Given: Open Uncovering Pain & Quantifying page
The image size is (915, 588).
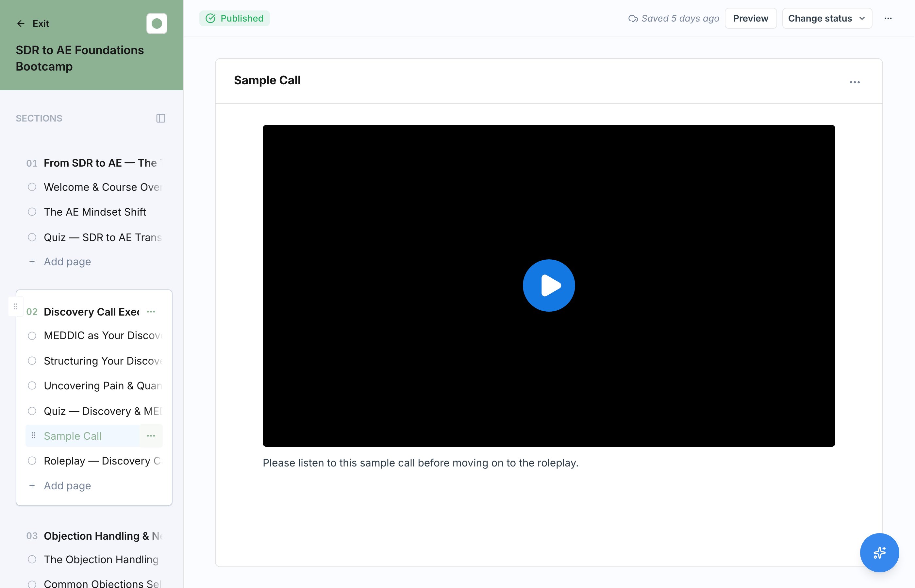Looking at the screenshot, I should (x=103, y=386).
